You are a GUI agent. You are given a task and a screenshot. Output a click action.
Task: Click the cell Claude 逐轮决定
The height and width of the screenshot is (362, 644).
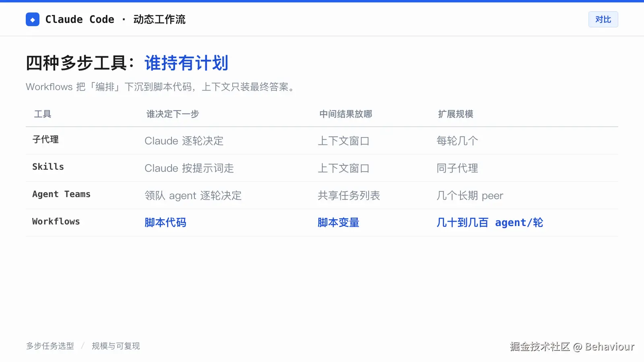pos(184,141)
